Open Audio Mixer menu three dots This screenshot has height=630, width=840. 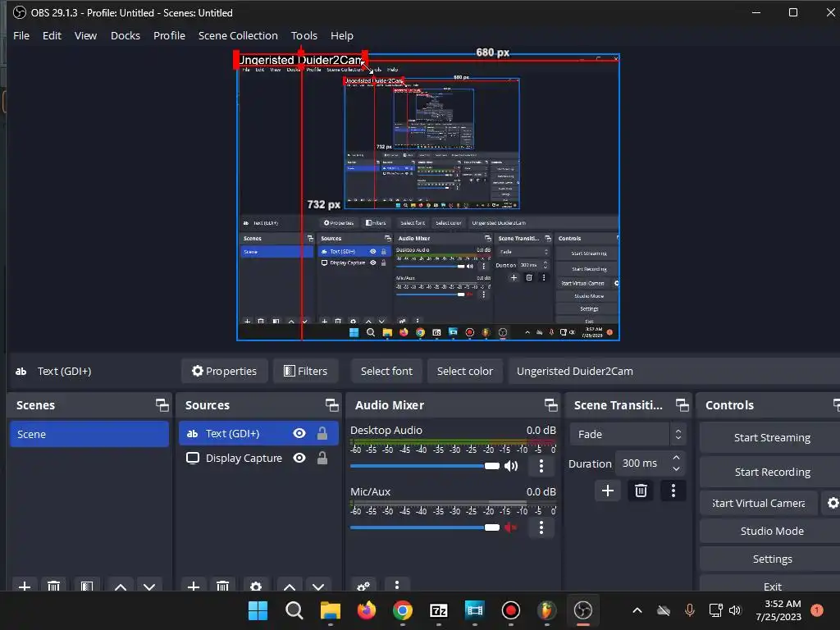(x=396, y=585)
